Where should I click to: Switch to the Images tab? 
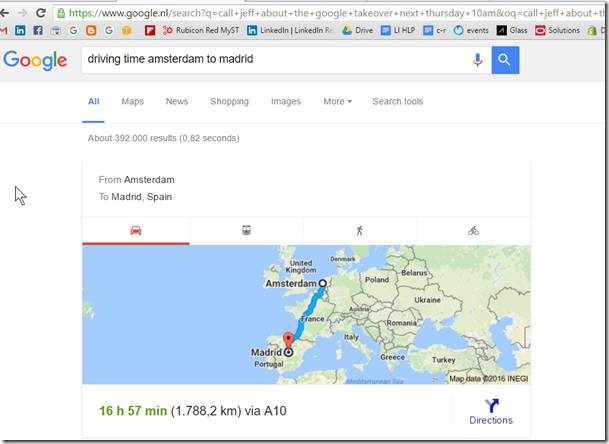click(285, 101)
